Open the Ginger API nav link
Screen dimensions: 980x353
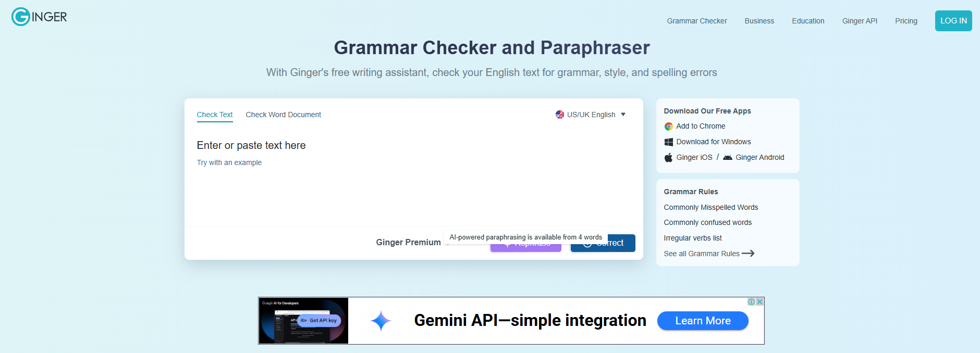point(860,21)
